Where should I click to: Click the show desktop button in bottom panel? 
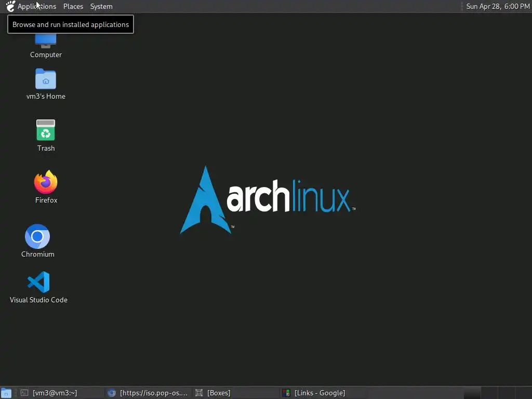coord(6,393)
